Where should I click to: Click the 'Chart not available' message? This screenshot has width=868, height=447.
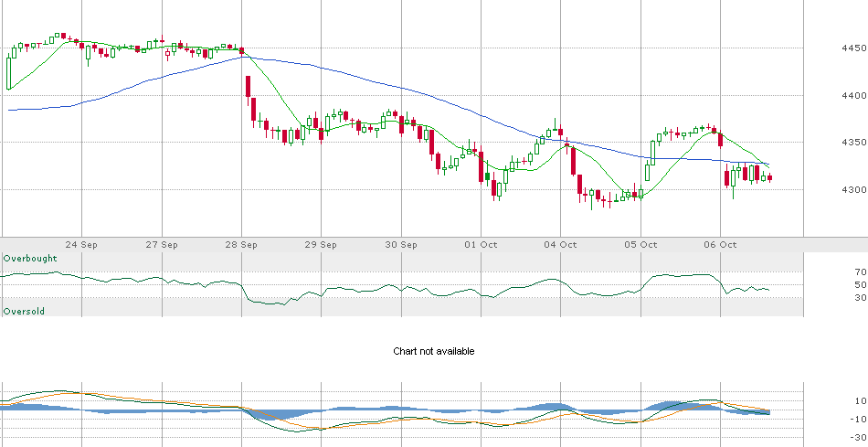[x=433, y=351]
